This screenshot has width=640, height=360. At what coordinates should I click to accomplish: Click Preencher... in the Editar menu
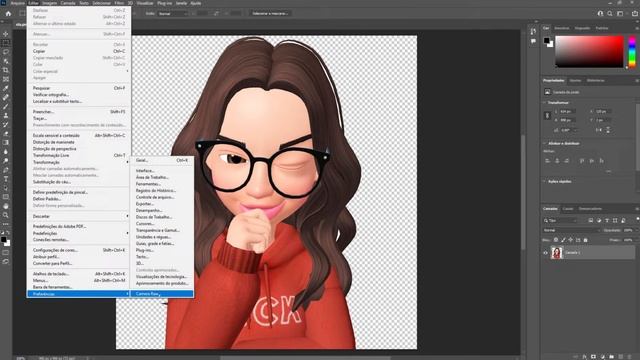point(79,111)
